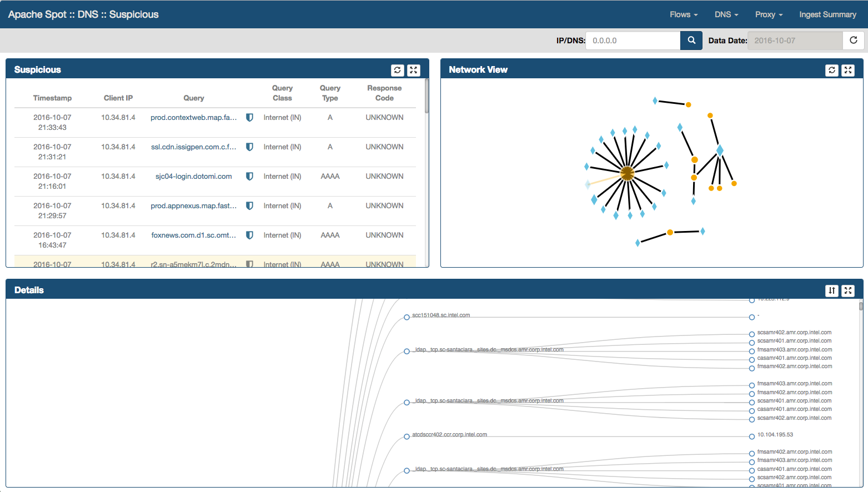Click the IP/DNS search magnifier button

[691, 41]
